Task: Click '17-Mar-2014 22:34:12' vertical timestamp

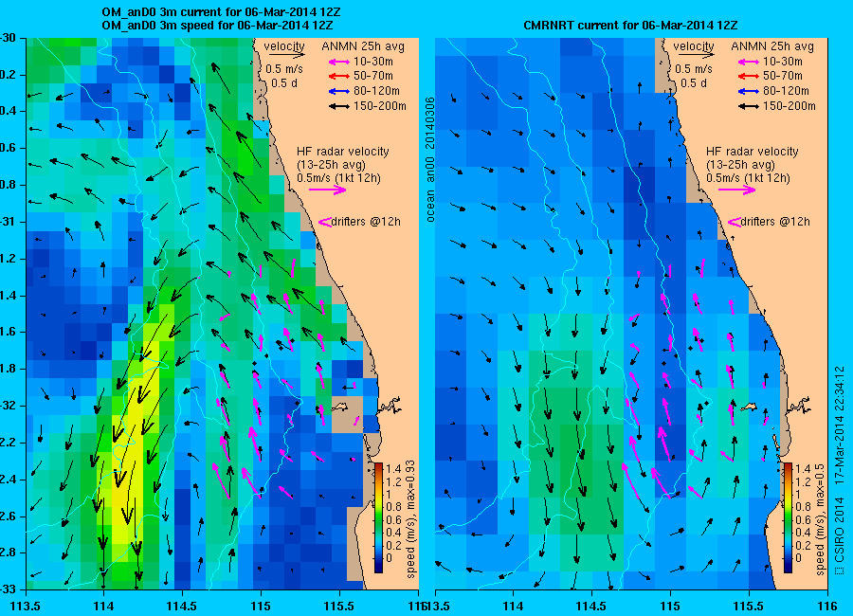Action: click(x=839, y=426)
